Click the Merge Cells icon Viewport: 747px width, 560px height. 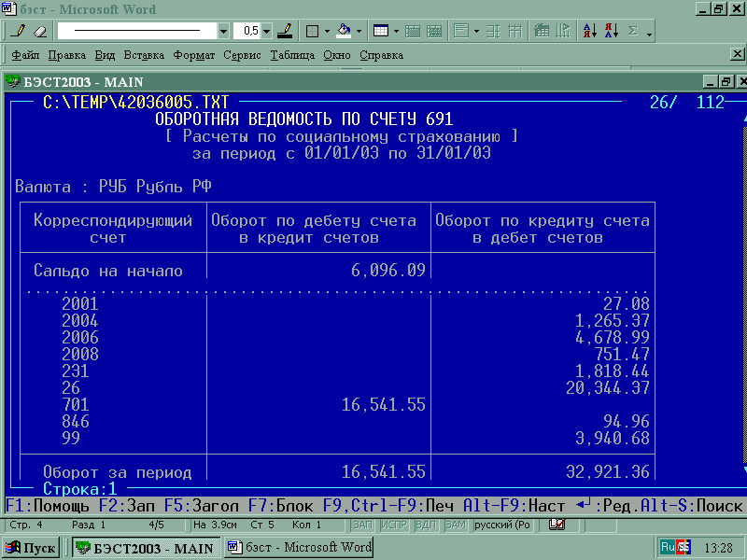(x=413, y=32)
